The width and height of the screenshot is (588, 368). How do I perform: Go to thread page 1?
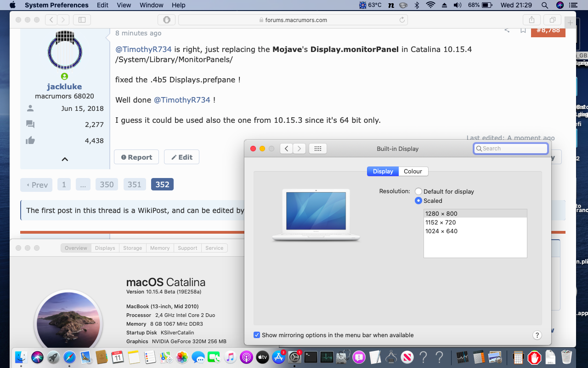pos(64,184)
